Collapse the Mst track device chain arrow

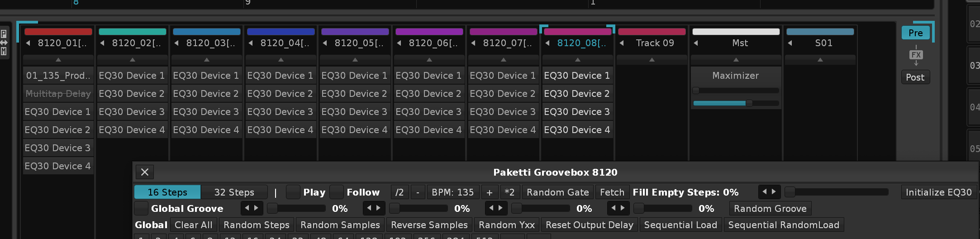pos(736,60)
